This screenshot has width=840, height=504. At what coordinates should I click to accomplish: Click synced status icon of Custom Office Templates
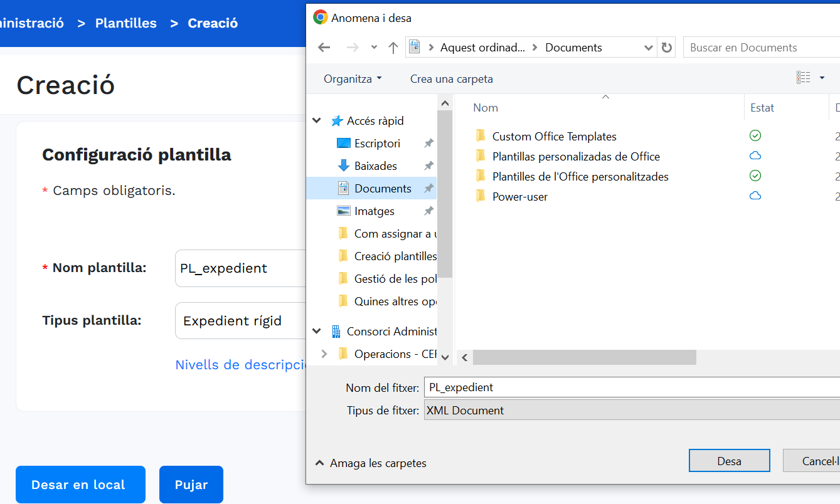tap(755, 135)
